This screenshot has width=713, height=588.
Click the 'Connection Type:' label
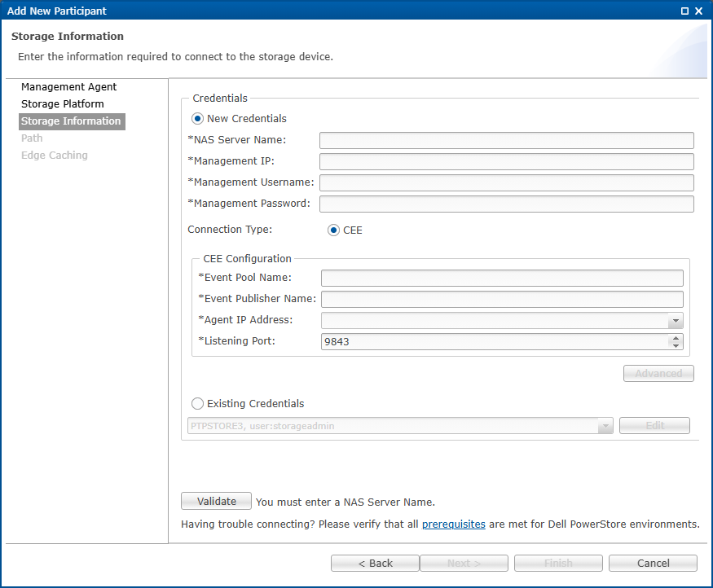(x=230, y=230)
